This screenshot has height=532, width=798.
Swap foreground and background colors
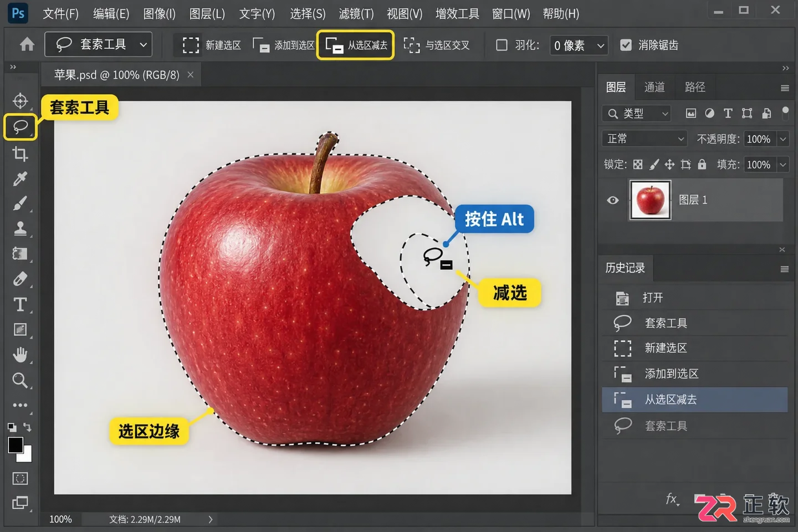(x=27, y=427)
